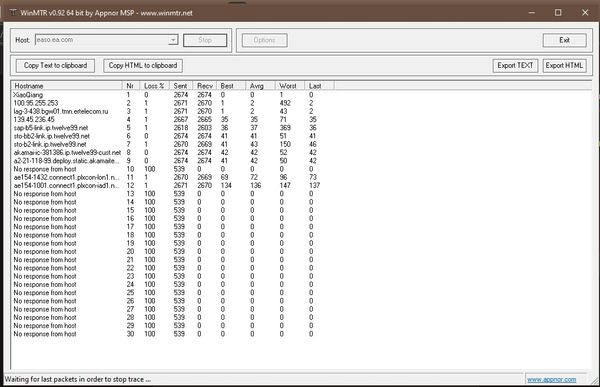Click the Nr column header

130,86
